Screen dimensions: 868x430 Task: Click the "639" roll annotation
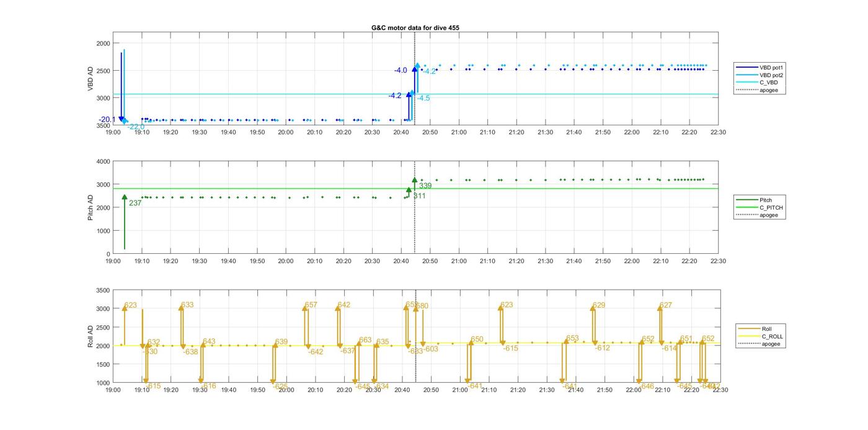pos(281,342)
